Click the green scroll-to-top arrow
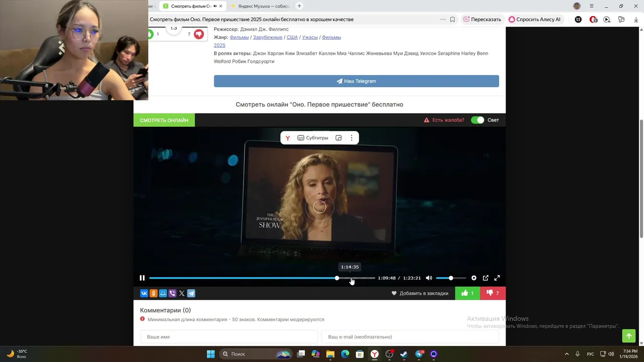The width and height of the screenshot is (644, 362). [x=629, y=336]
